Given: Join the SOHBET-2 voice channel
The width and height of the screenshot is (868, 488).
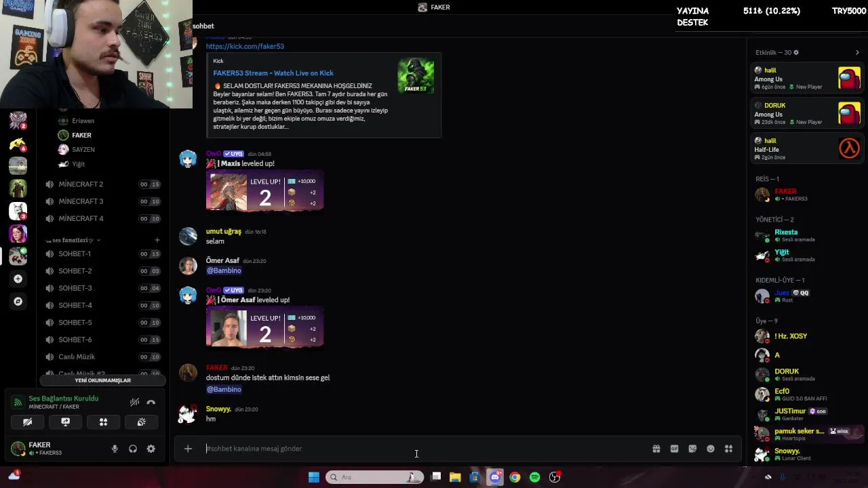Looking at the screenshot, I should 102,270.
